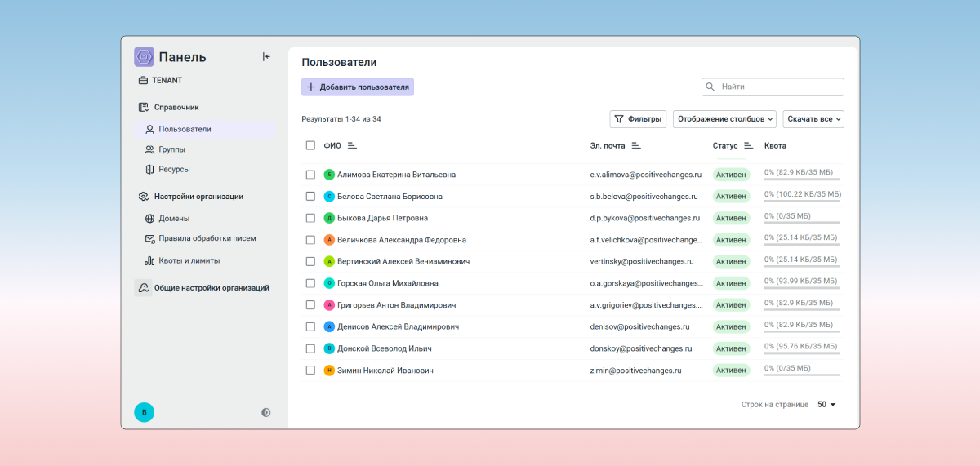Sort by ФИО column sort icon
Screen dimensions: 980x466
353,146
